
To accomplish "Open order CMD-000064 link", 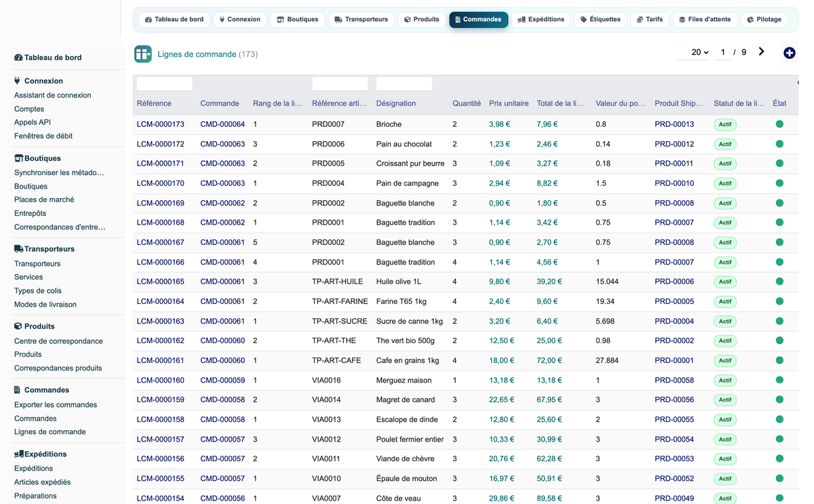I will pyautogui.click(x=222, y=124).
